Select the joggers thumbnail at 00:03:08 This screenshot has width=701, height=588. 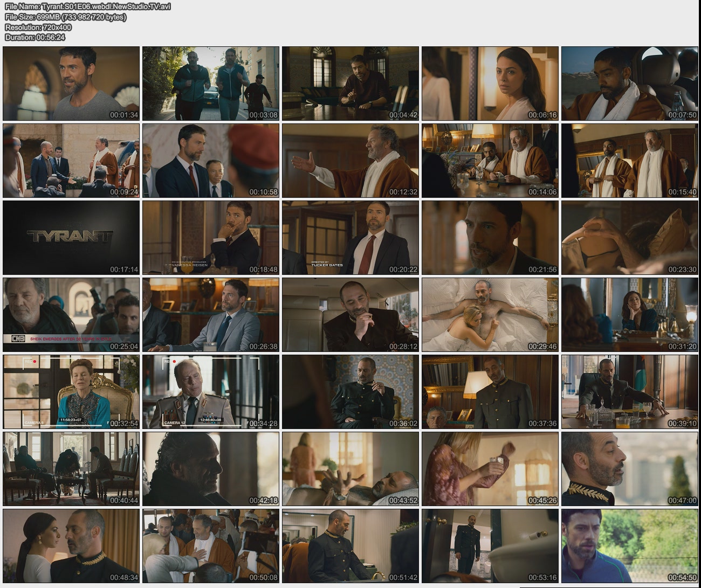[x=211, y=83]
